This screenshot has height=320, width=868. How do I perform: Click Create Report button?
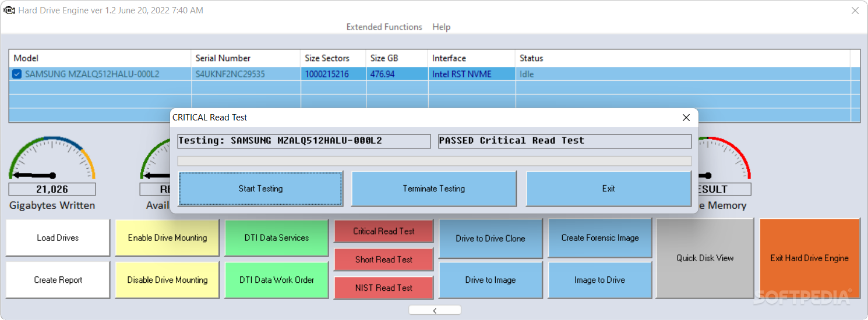[x=58, y=280]
